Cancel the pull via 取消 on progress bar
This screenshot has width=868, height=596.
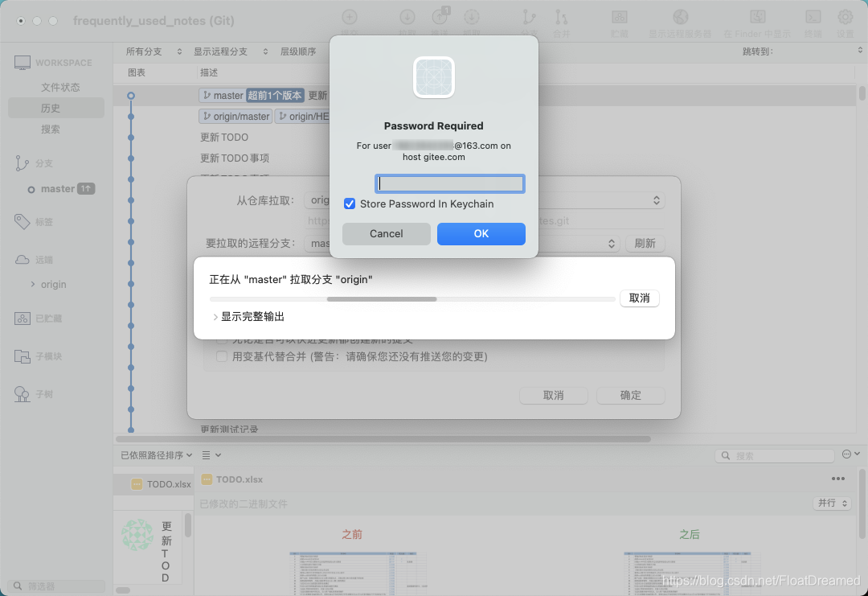click(x=639, y=298)
